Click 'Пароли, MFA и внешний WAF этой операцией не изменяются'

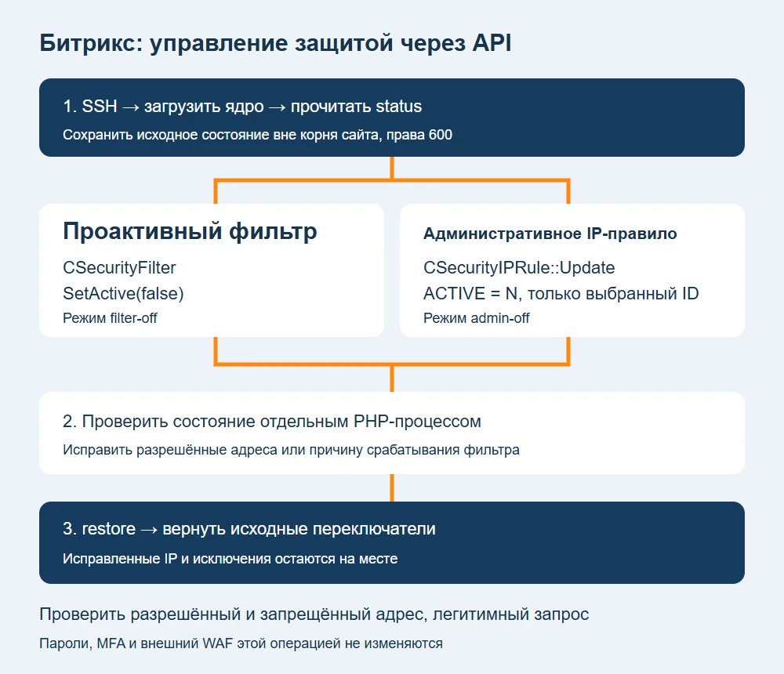point(241,643)
